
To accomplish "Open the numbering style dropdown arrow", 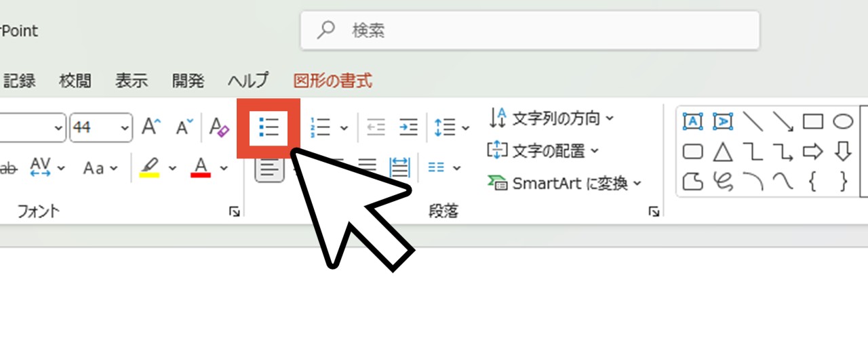I will tap(343, 127).
